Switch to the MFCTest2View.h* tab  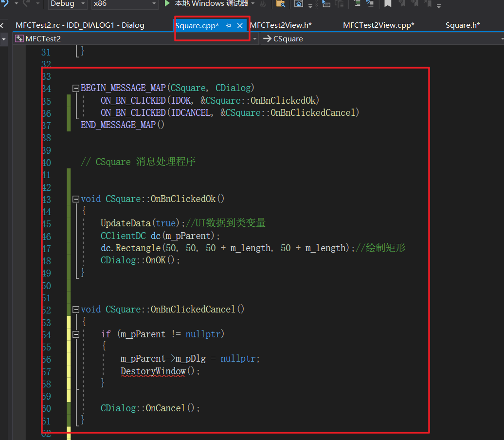(281, 25)
